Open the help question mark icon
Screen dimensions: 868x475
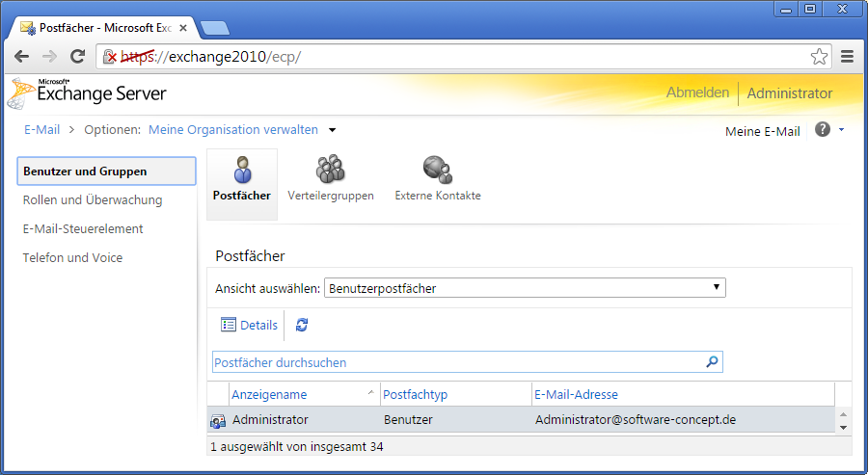[x=823, y=129]
